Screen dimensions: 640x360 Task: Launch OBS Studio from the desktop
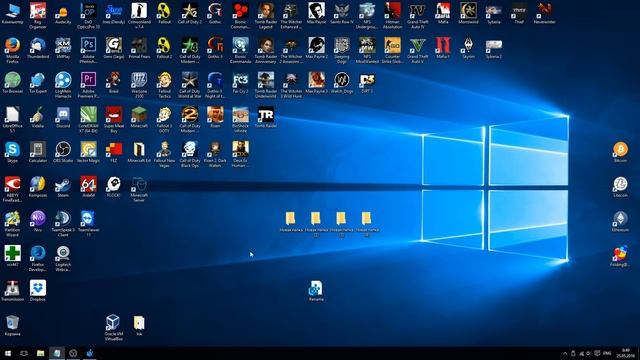[x=63, y=150]
